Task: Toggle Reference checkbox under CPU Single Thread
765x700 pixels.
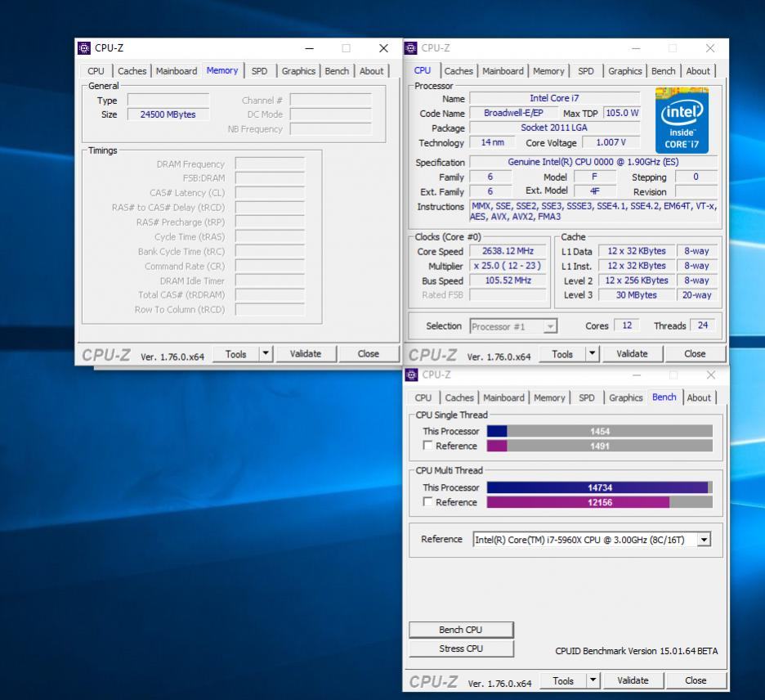Action: 427,445
